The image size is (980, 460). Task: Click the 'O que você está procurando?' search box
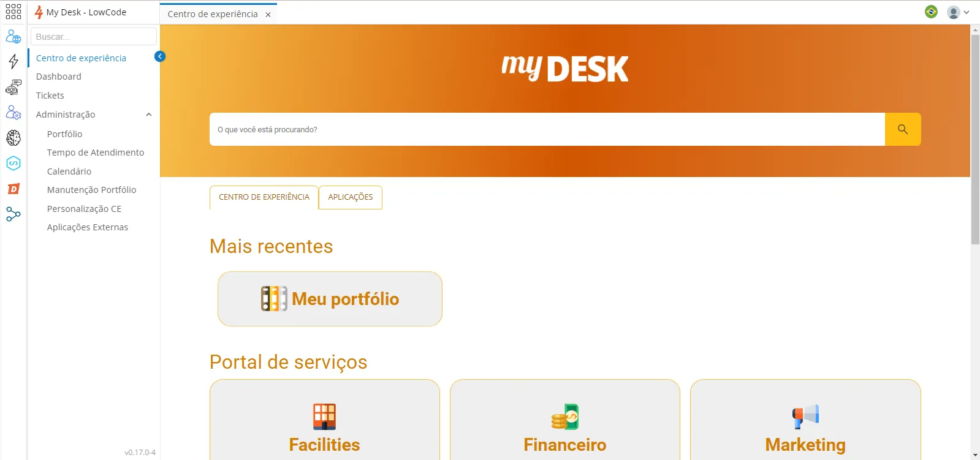click(547, 129)
